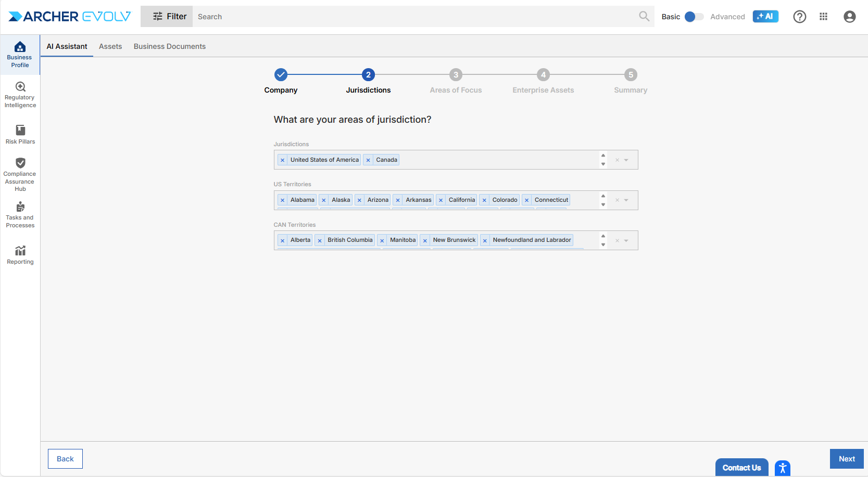
Task: Open Regulatory Intelligence from the sidebar
Action: pyautogui.click(x=20, y=94)
